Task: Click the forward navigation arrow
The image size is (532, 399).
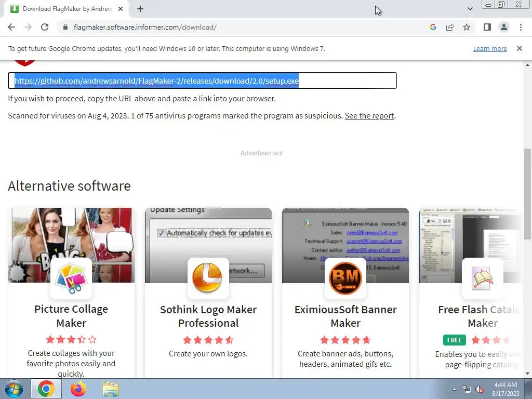Action: [x=28, y=27]
